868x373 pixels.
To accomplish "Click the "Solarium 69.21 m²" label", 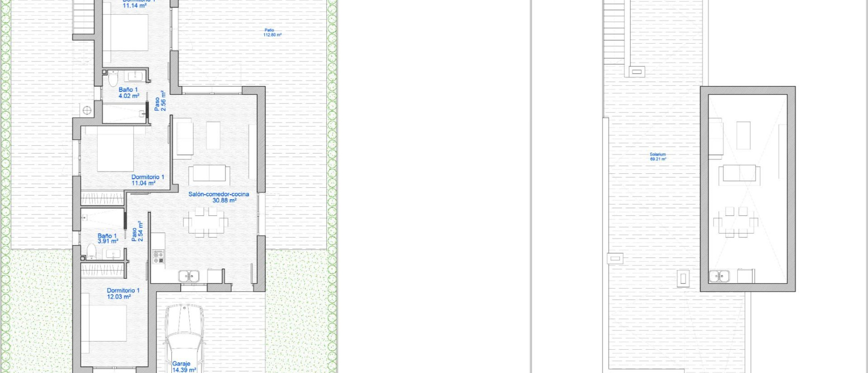I will point(658,156).
